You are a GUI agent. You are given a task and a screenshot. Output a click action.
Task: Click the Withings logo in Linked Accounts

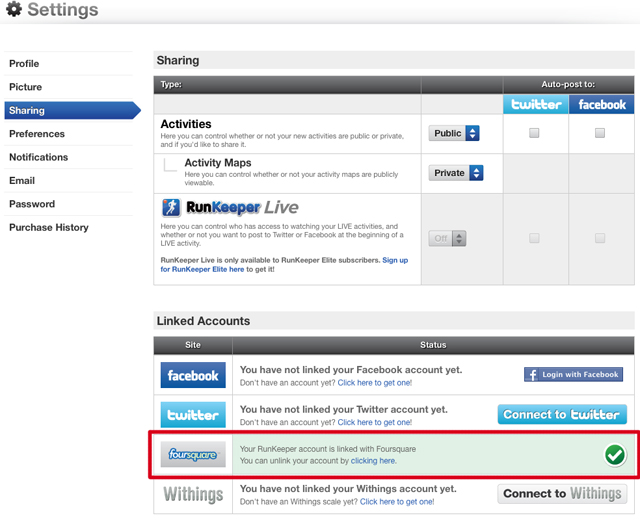pyautogui.click(x=193, y=494)
